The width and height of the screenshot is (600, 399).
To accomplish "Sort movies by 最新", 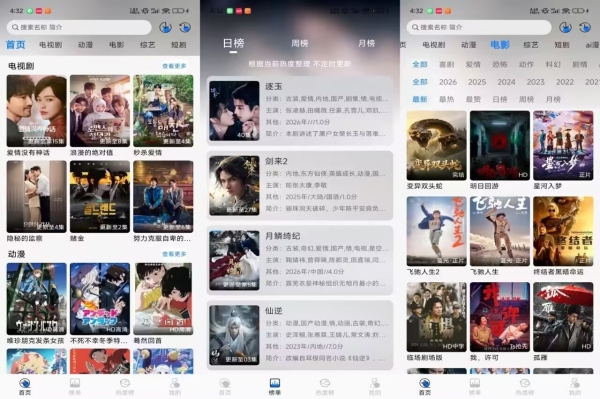I will click(420, 99).
